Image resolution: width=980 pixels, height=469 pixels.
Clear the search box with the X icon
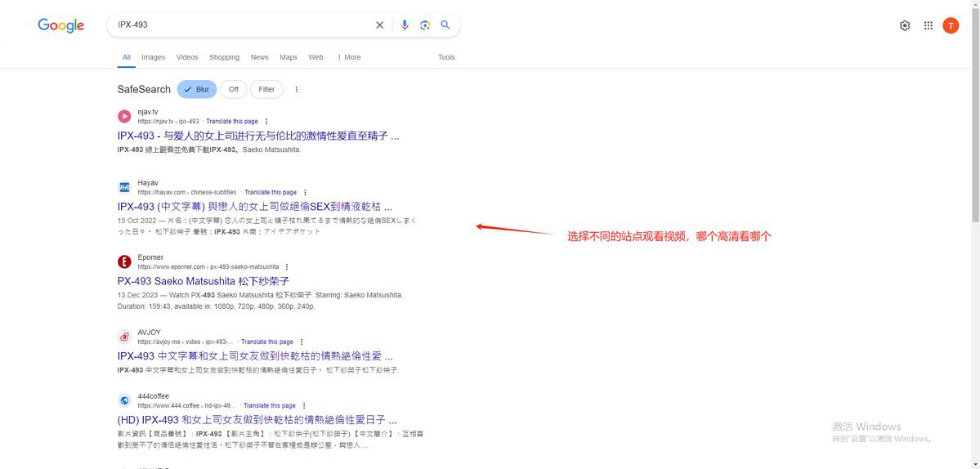[x=379, y=25]
